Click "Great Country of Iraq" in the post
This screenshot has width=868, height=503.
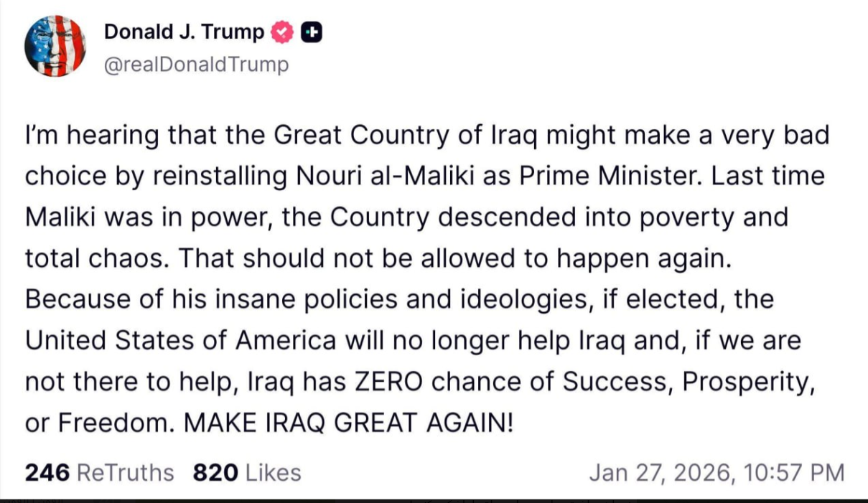(x=393, y=136)
